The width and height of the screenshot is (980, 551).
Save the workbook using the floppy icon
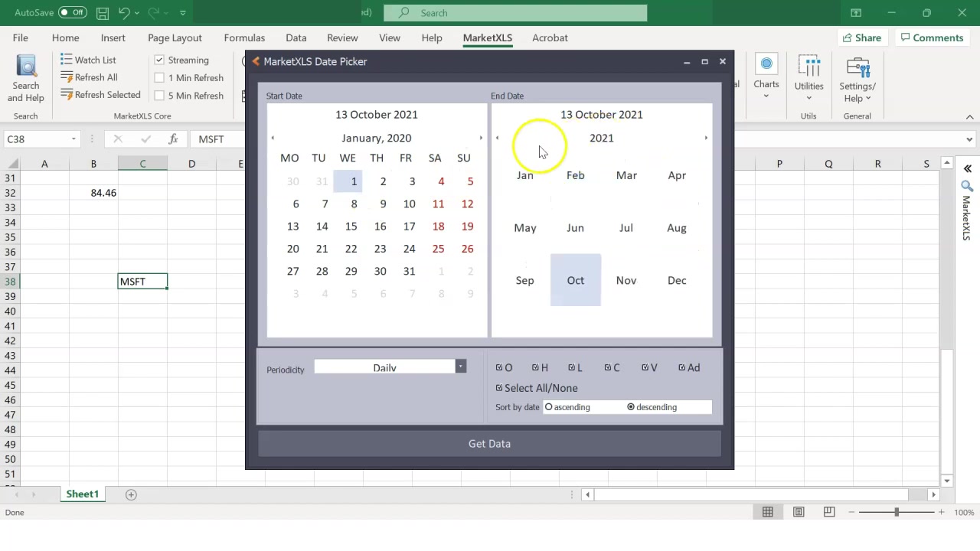[x=103, y=13]
